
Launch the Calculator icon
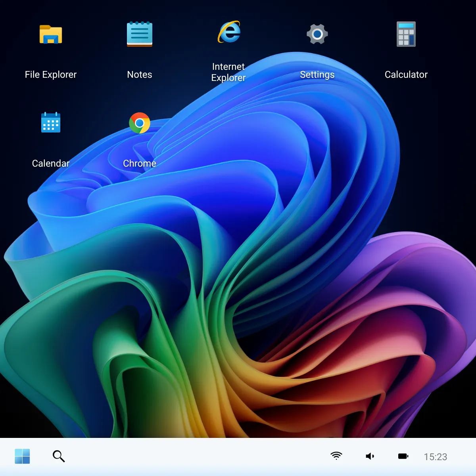point(406,35)
